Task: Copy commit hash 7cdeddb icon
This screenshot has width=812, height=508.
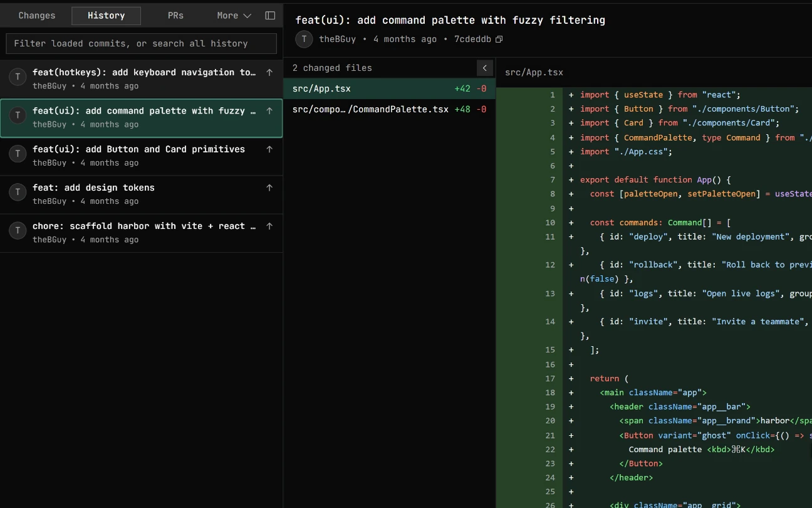Action: pyautogui.click(x=499, y=40)
